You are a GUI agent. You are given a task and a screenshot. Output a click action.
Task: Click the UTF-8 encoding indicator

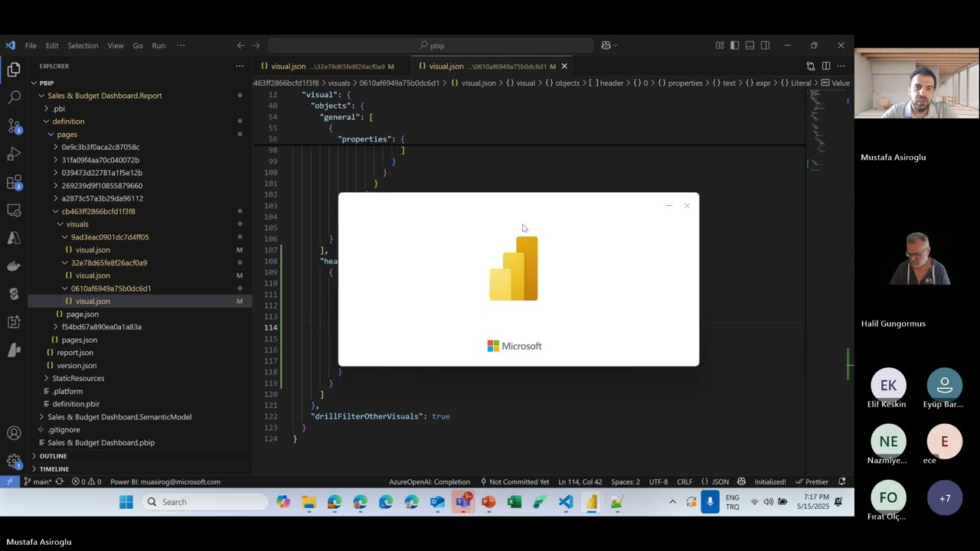coord(658,482)
